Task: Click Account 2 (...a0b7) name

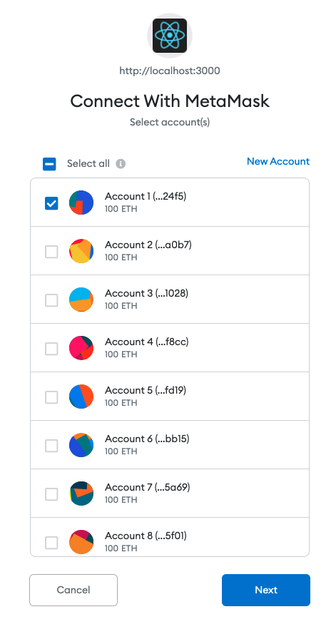Action: coord(148,245)
